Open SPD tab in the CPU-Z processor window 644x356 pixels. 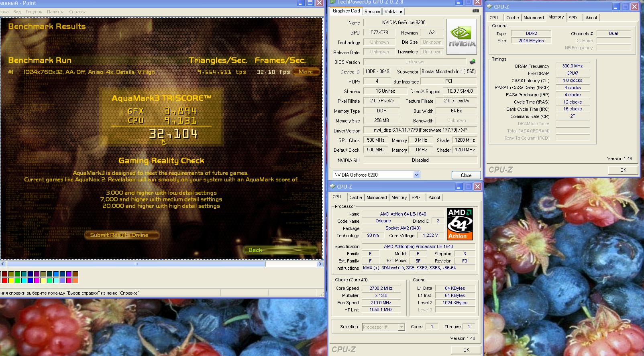pos(416,197)
